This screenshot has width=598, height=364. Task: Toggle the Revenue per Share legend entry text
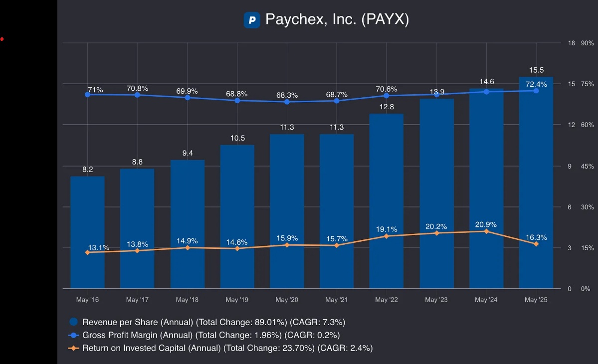213,322
